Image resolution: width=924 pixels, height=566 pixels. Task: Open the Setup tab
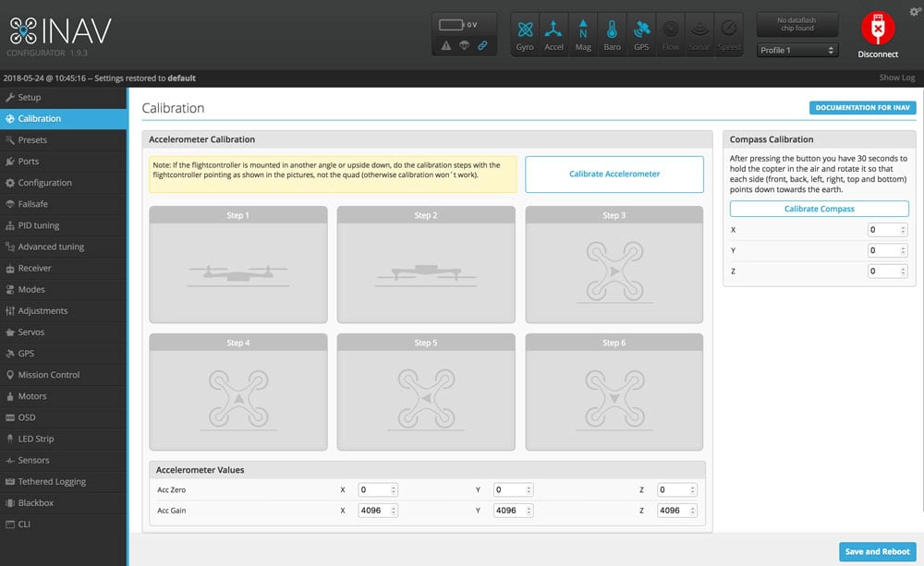pos(63,97)
